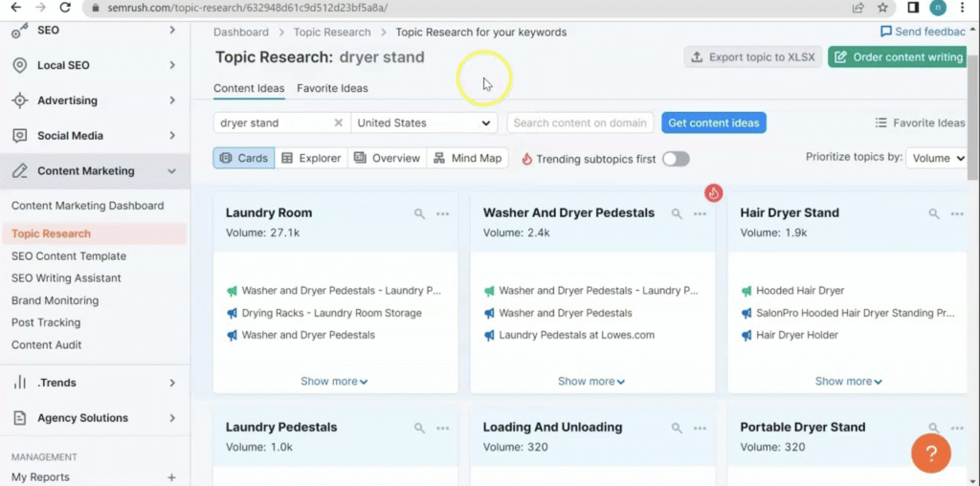Click the browser back arrow

16,8
